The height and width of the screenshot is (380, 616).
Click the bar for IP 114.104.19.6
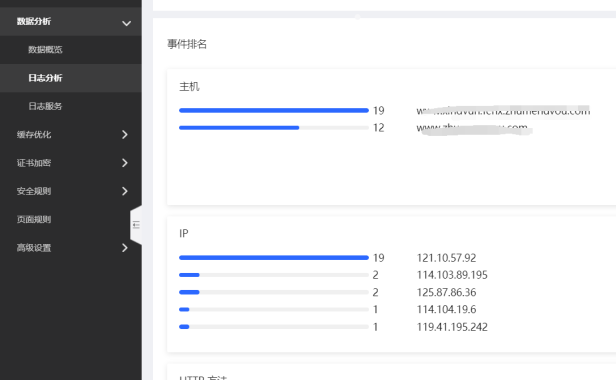tap(274, 310)
